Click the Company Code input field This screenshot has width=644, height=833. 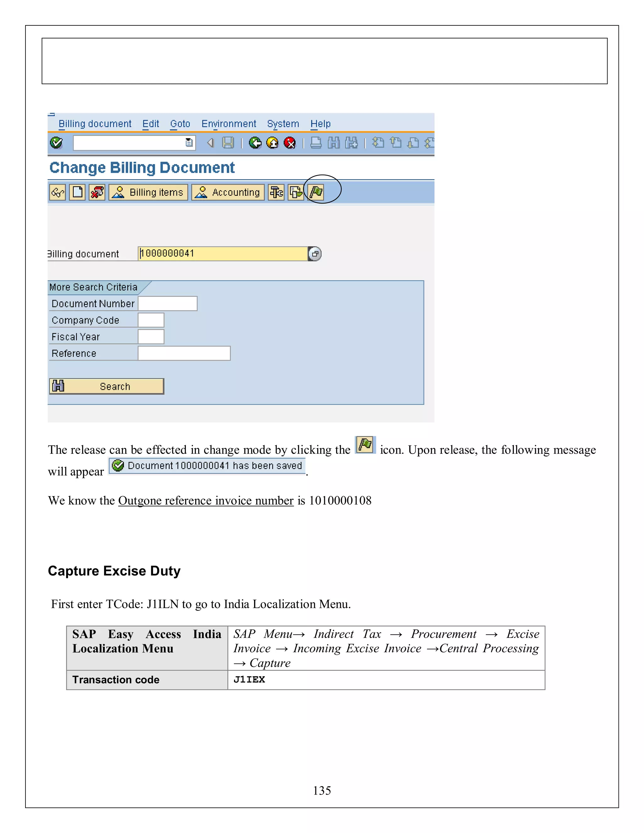point(151,320)
